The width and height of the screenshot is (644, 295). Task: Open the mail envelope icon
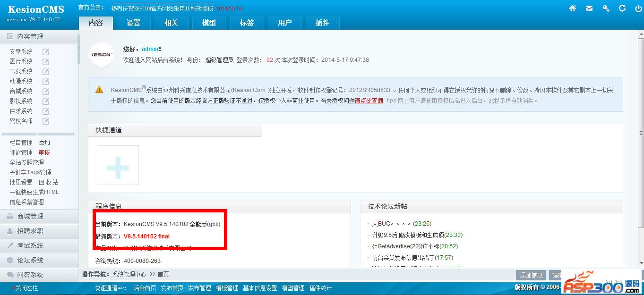(x=589, y=8)
